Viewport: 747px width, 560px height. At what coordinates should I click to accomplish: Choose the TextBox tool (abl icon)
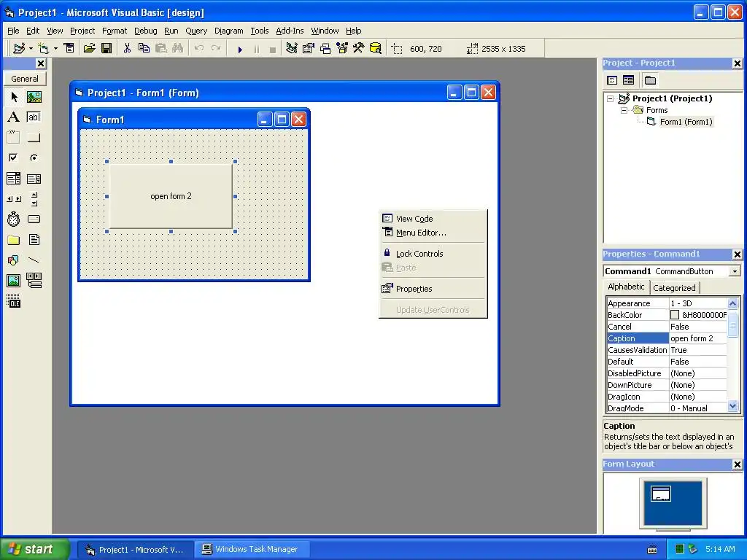pyautogui.click(x=34, y=117)
